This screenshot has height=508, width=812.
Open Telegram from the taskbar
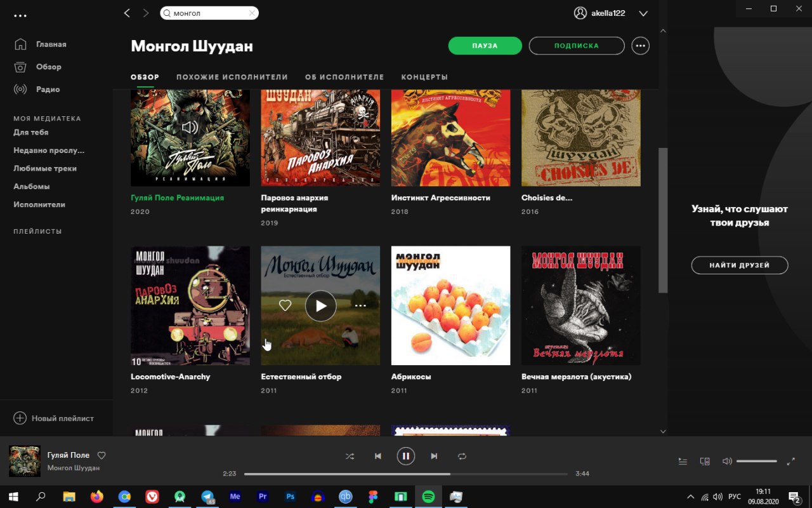click(207, 497)
